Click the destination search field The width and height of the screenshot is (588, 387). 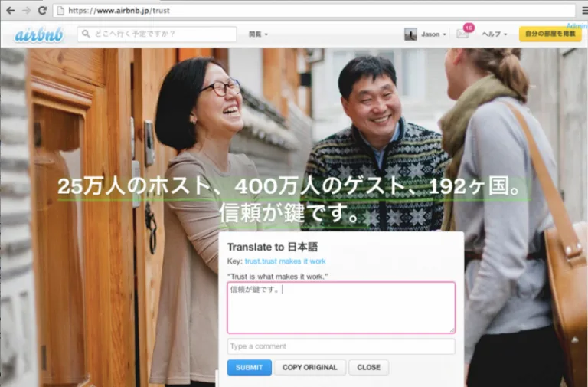(157, 34)
